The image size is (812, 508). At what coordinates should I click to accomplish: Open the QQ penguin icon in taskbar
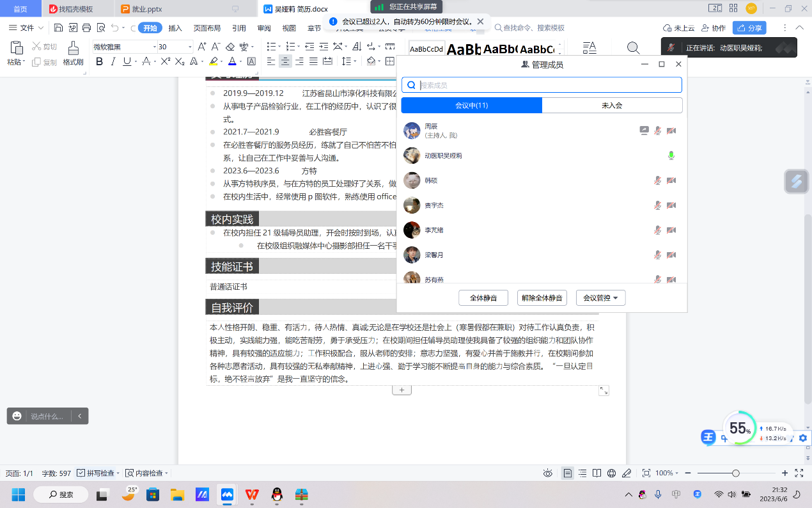[277, 495]
